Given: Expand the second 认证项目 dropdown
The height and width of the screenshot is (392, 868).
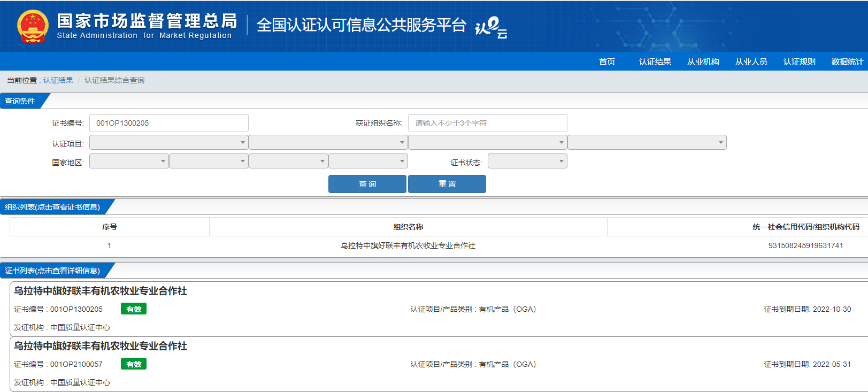Looking at the screenshot, I should click(x=328, y=142).
